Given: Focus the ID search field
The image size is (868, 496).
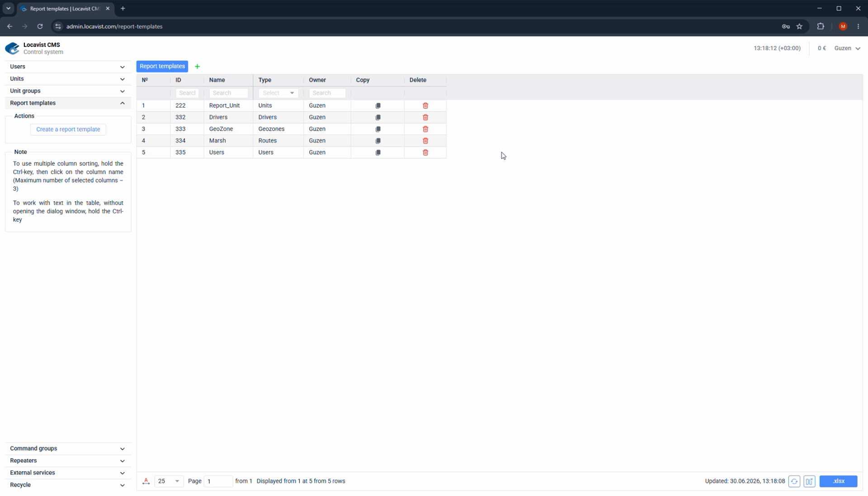Looking at the screenshot, I should 187,93.
